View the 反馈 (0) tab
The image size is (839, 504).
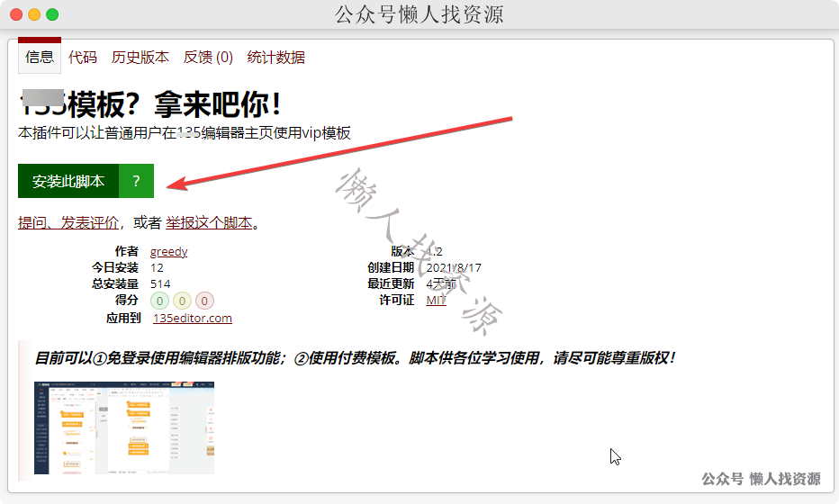pos(208,58)
